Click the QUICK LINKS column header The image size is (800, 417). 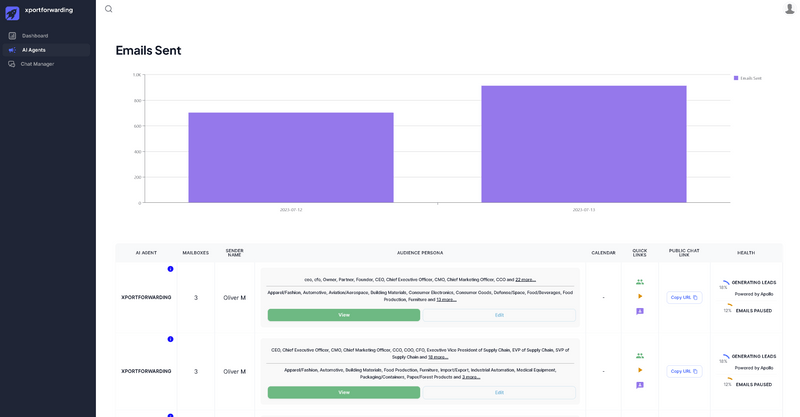point(640,253)
